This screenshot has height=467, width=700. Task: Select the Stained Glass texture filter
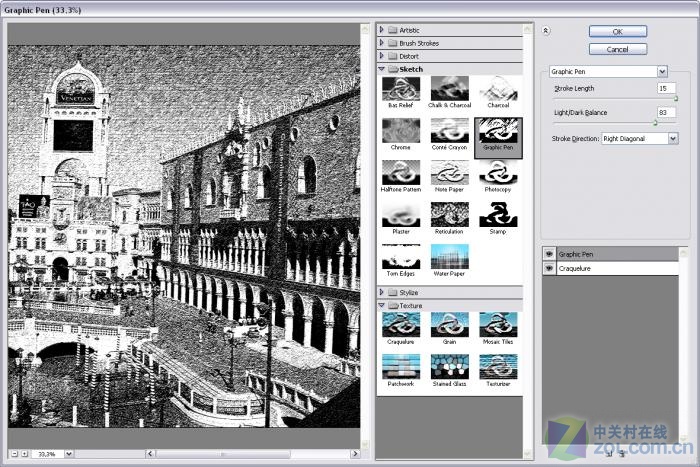point(449,366)
